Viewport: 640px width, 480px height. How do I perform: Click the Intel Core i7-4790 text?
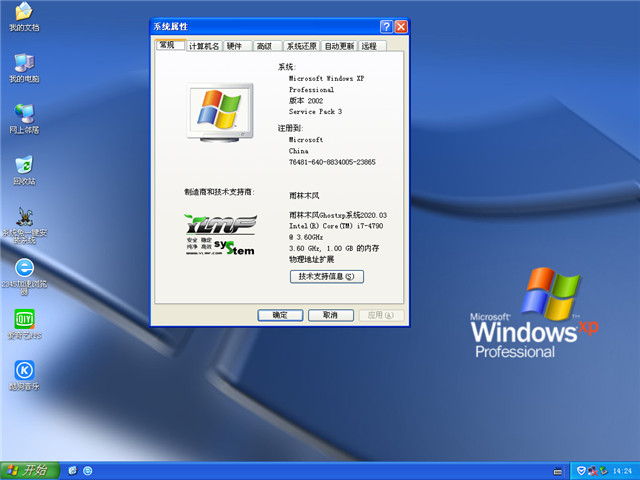tap(336, 226)
